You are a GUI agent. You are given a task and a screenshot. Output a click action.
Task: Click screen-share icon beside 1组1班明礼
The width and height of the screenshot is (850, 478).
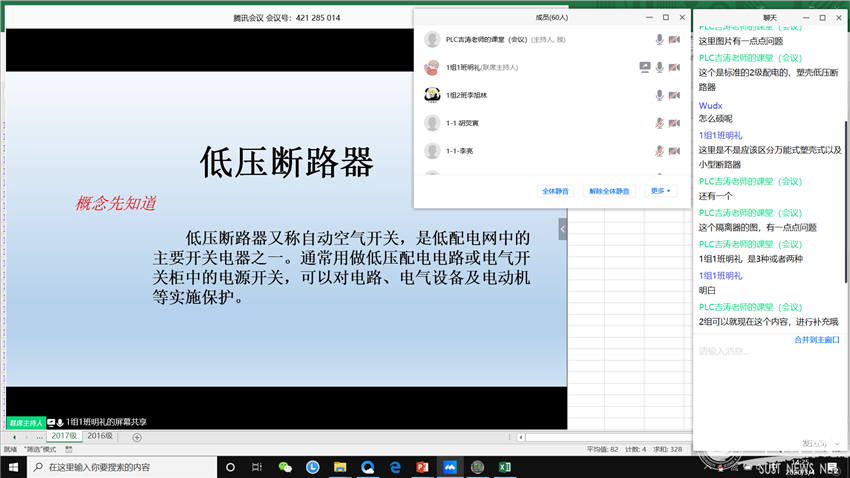click(x=645, y=67)
